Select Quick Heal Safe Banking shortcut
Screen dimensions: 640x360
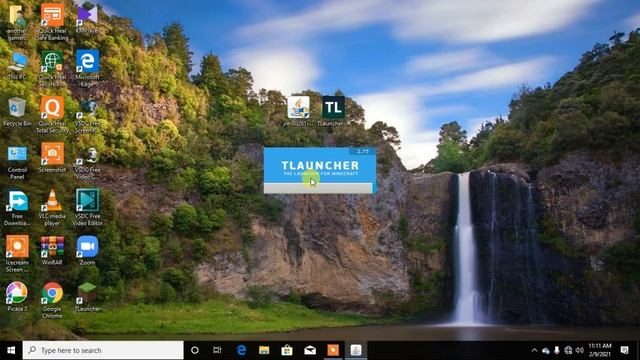point(52,22)
